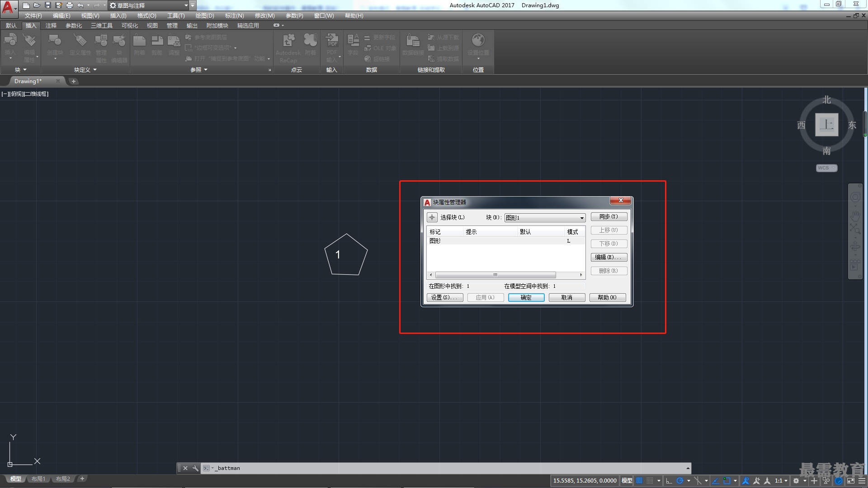Toggle polar tracking in status bar
The image size is (868, 488).
click(679, 481)
